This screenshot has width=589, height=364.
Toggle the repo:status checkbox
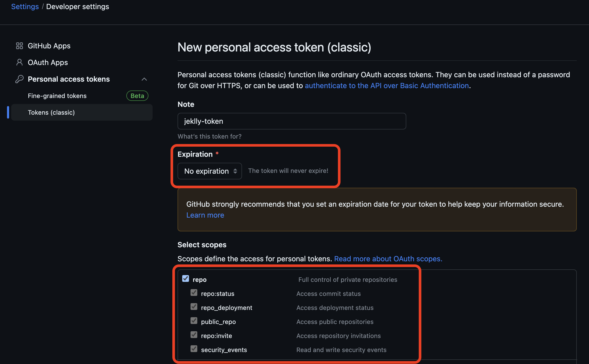point(194,293)
